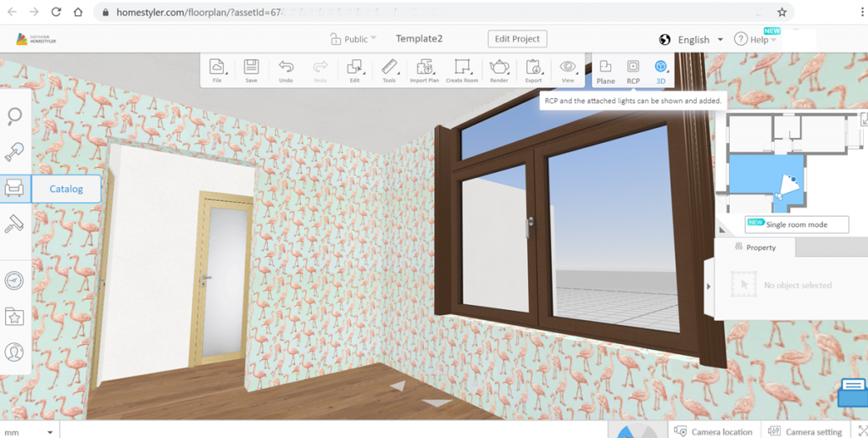This screenshot has width=868, height=438.
Task: Select the Create Room tool
Action: point(462,69)
